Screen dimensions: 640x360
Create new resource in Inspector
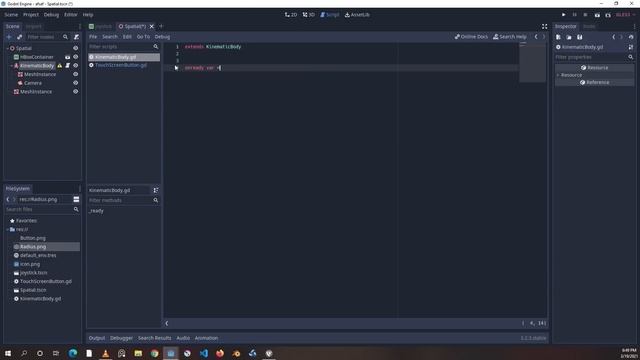(558, 37)
